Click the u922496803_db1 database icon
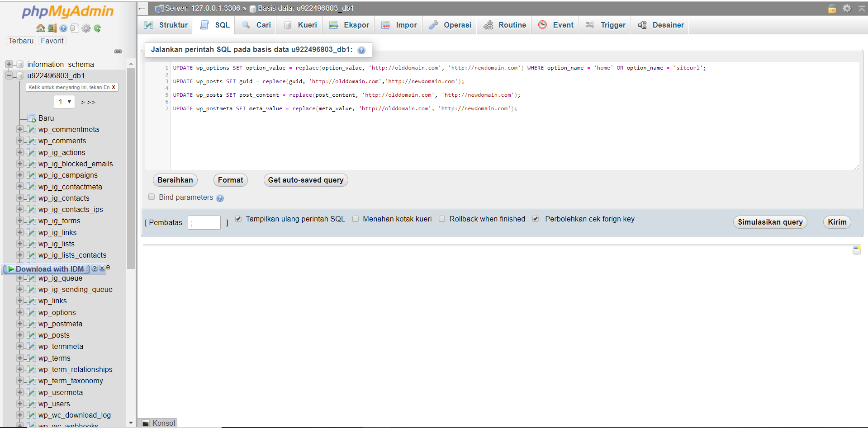This screenshot has width=868, height=428. (x=20, y=75)
